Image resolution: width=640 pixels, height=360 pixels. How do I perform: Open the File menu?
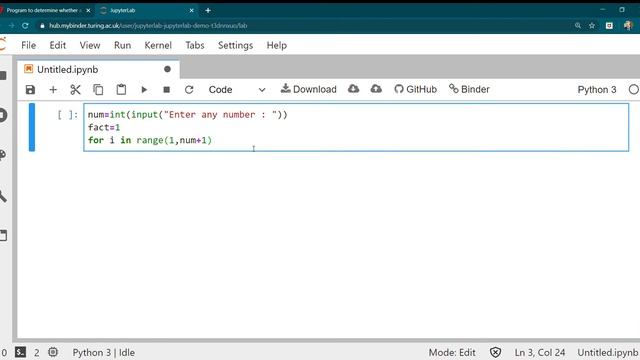pyautogui.click(x=29, y=45)
